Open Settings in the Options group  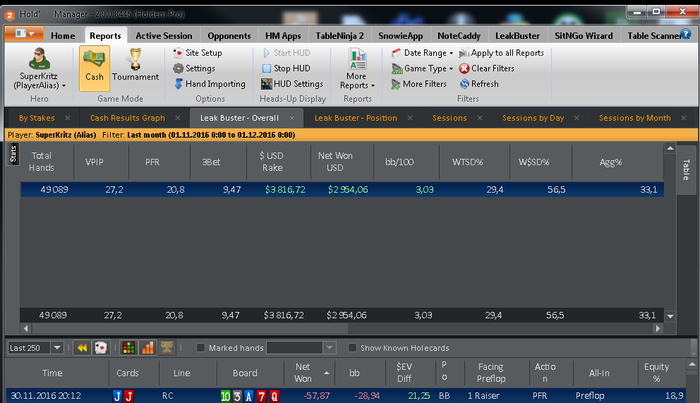pyautogui.click(x=194, y=68)
